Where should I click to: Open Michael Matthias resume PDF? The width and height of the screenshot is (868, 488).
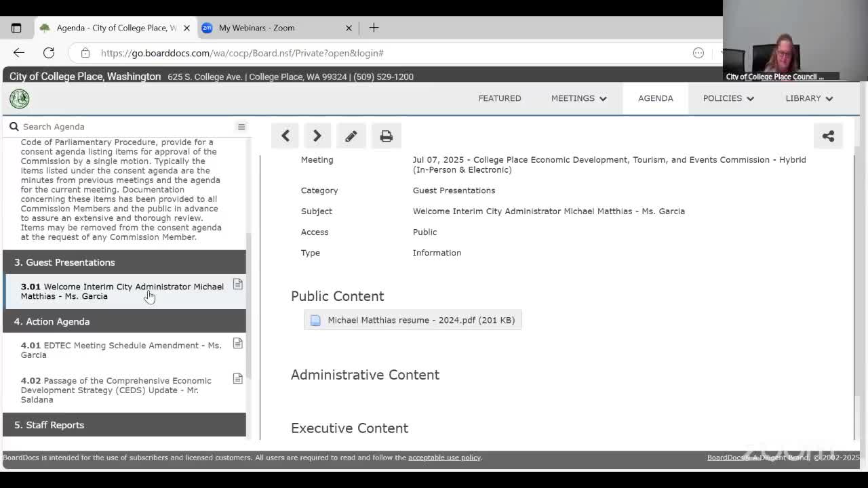pyautogui.click(x=413, y=320)
